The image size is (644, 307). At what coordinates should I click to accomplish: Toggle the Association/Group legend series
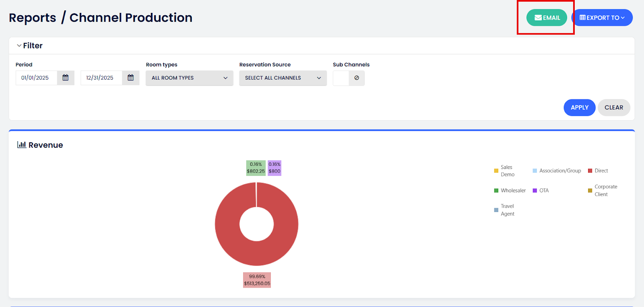click(x=557, y=171)
